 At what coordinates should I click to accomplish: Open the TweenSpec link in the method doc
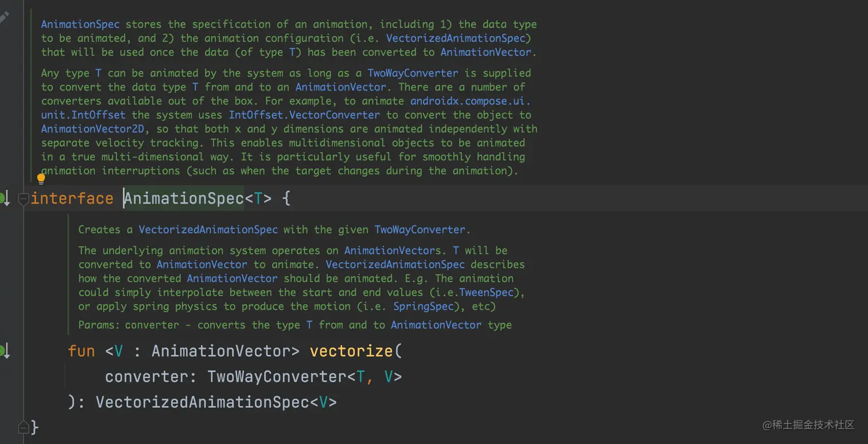point(490,293)
